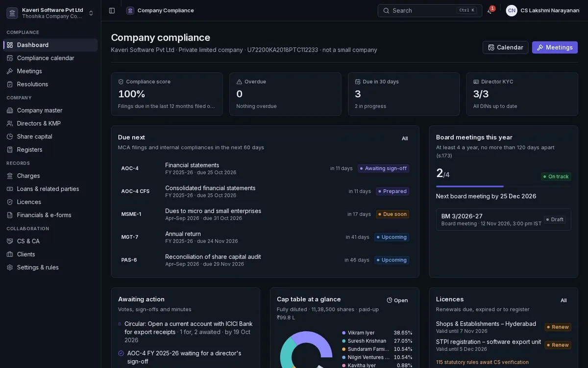Click the board meetings progress bar
Viewport: 588px width, 368px height.
point(503,186)
